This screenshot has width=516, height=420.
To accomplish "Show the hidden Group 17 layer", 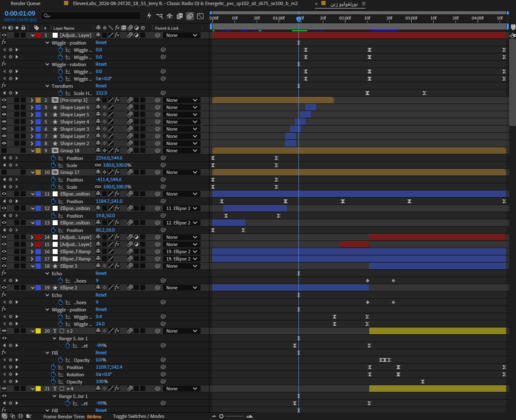I will (x=4, y=172).
